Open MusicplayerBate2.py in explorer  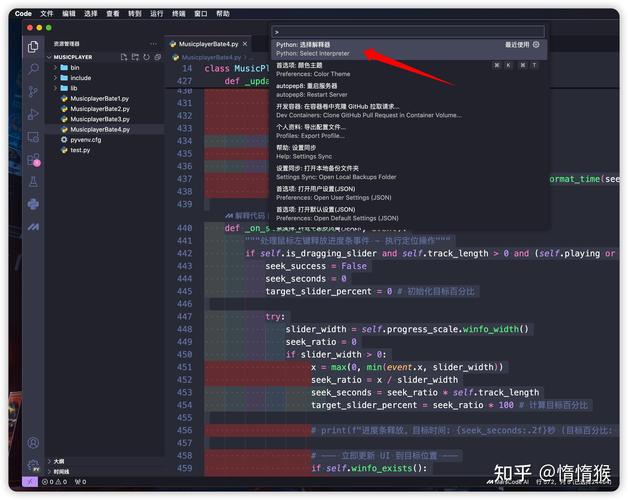coord(100,109)
